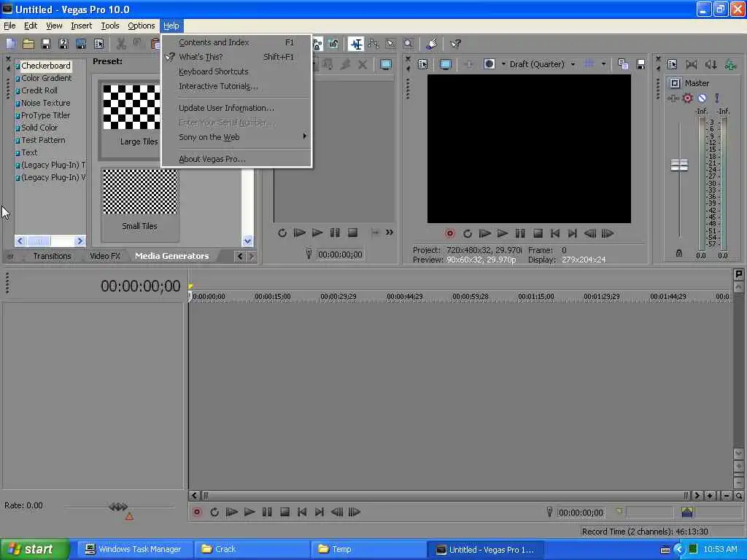
Task: Click the Master FX button beside Master label
Action: (x=675, y=83)
